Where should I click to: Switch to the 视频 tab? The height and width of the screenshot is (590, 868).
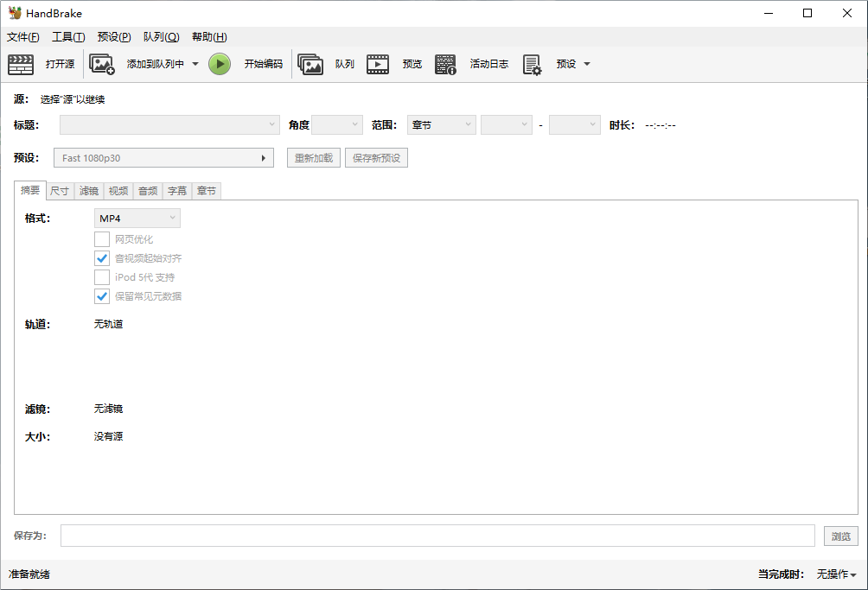click(x=118, y=191)
